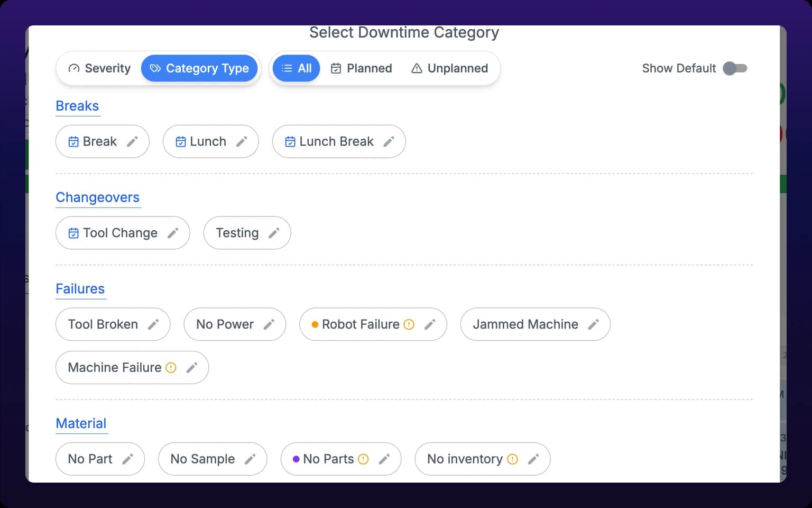Click the Changeovers group heading
Image resolution: width=812 pixels, height=508 pixels.
(x=98, y=197)
